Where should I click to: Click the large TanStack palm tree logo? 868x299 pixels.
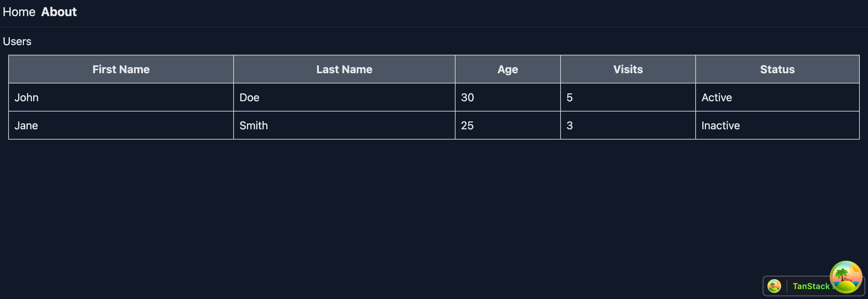[x=846, y=277]
